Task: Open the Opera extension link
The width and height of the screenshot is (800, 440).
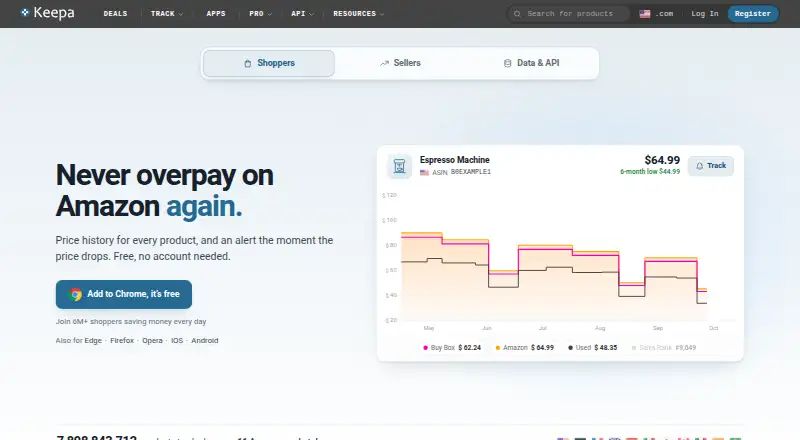Action: [x=152, y=340]
